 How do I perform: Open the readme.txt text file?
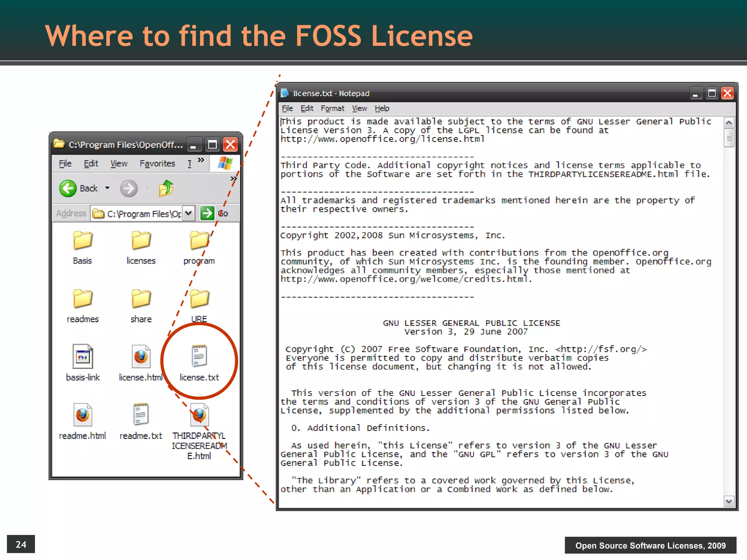click(x=141, y=415)
